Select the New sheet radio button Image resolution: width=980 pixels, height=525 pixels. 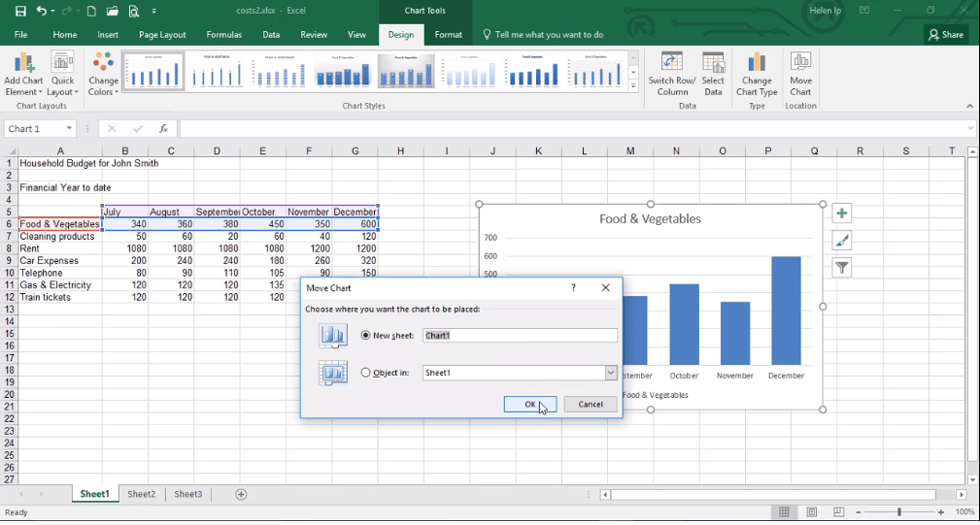[x=365, y=335]
